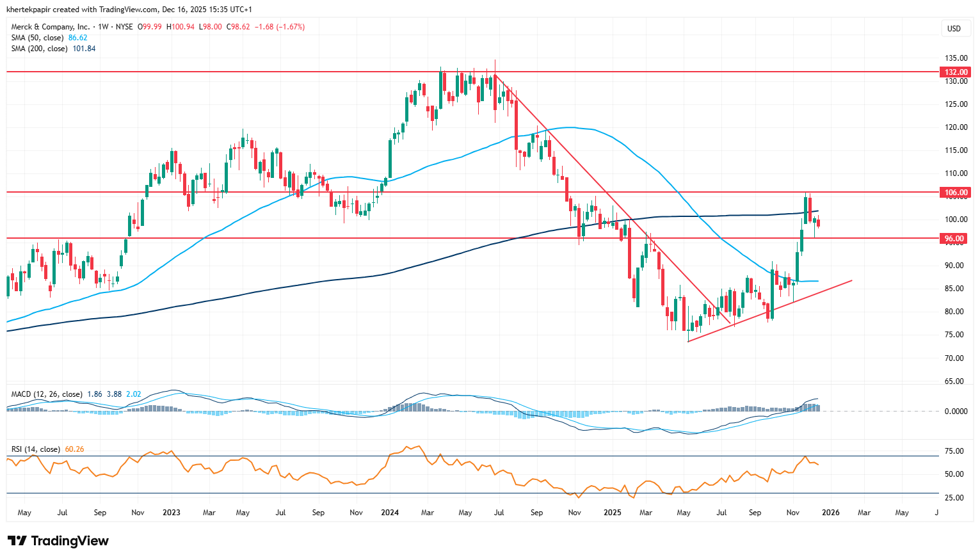The width and height of the screenshot is (980, 560).
Task: Click the RSI value 60.26
Action: point(74,449)
